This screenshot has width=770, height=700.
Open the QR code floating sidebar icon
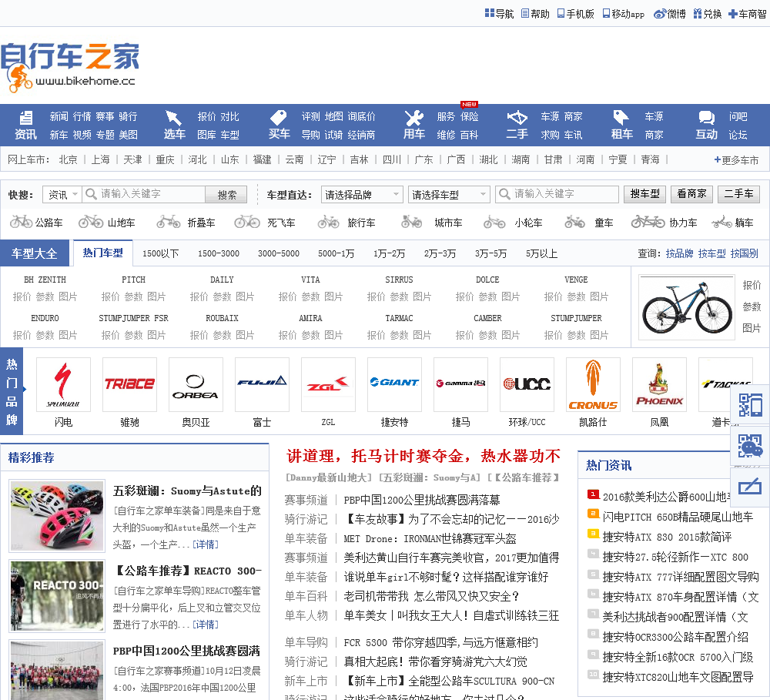[750, 405]
